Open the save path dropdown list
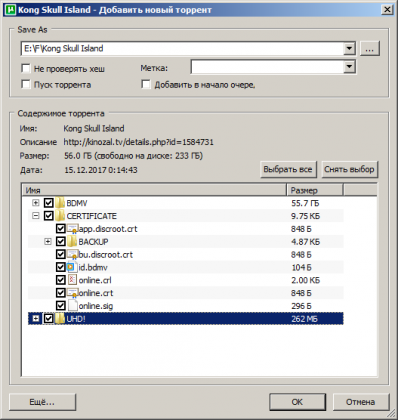Screen dimensions: 398x420 tap(349, 49)
